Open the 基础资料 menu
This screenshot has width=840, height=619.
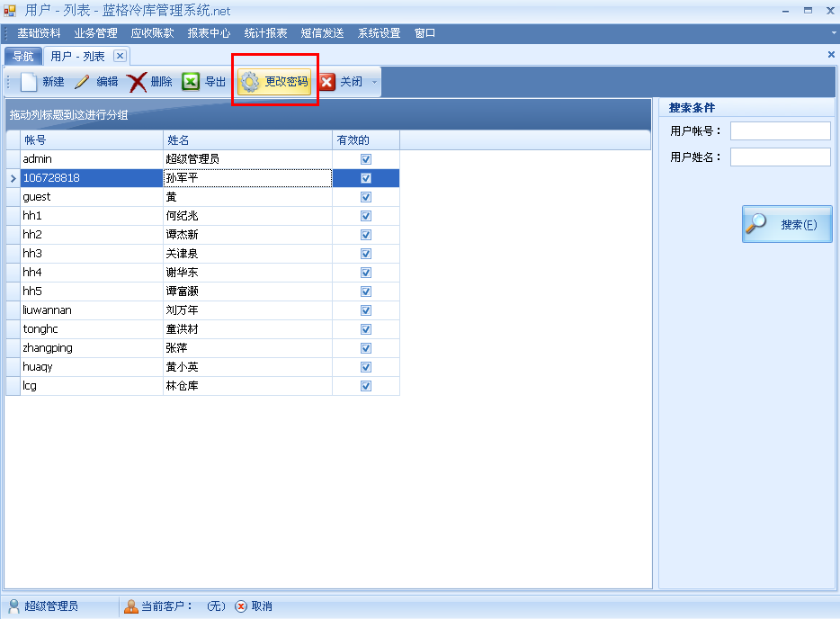(39, 33)
